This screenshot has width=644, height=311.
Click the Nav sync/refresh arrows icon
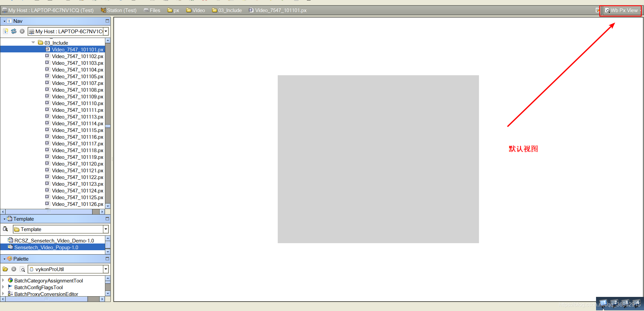coord(14,31)
